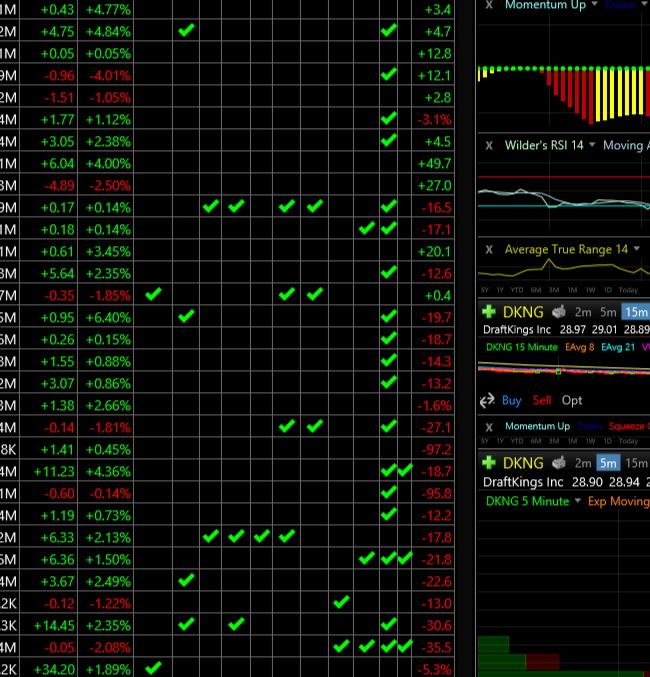Click the arrows icon left of Buy
The image size is (650, 677).
487,400
